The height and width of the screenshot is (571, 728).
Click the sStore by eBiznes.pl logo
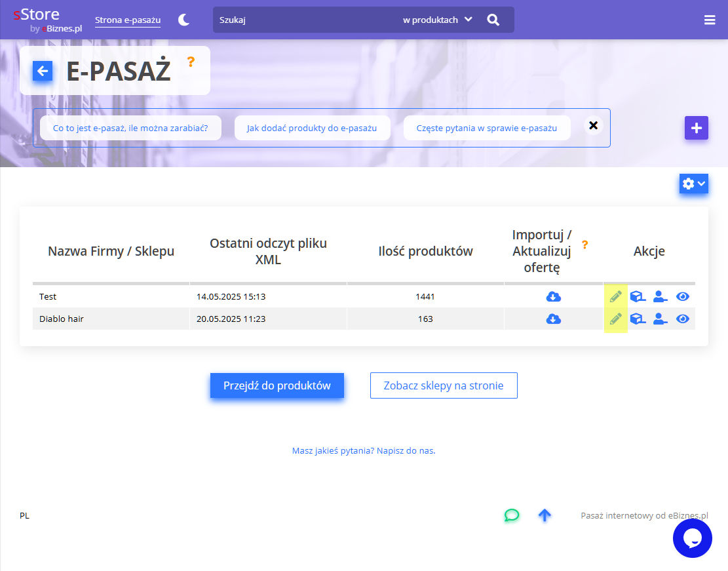point(47,20)
